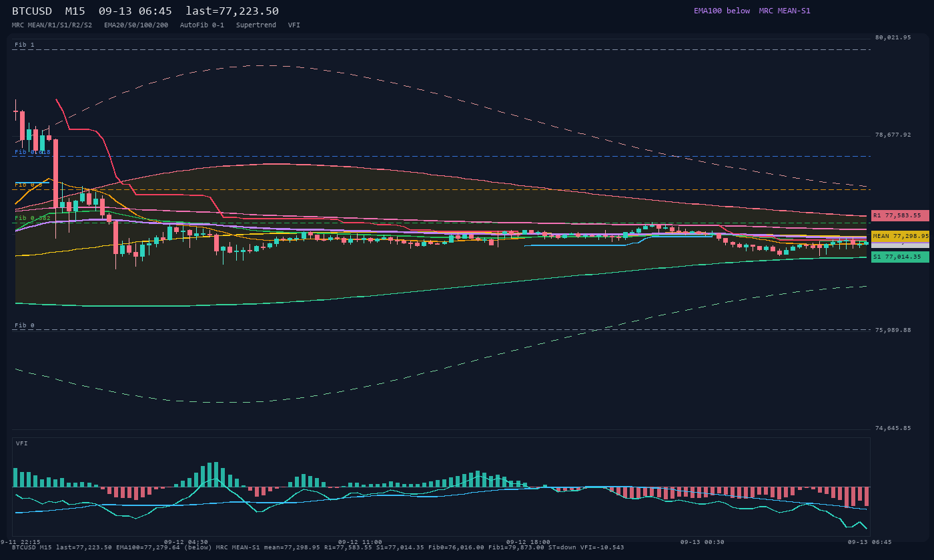This screenshot has width=934, height=560.
Task: Click the AutoFib 0-1 indicator label
Action: click(x=202, y=25)
